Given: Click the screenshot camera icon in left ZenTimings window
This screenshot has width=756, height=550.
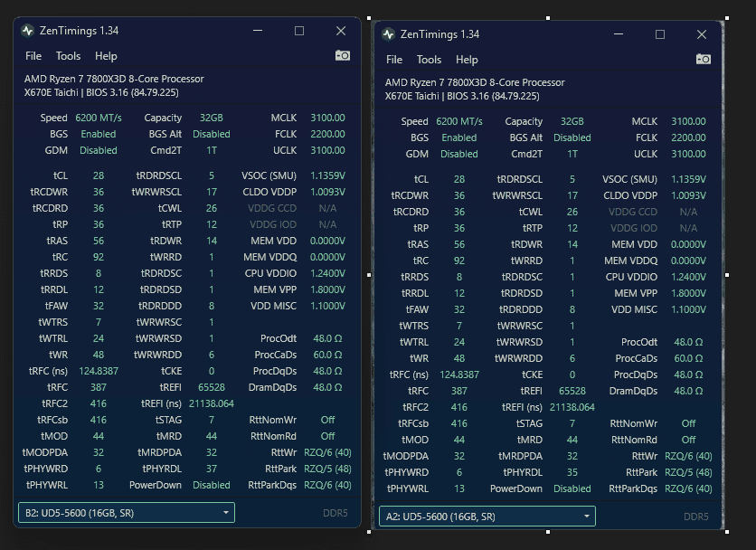Looking at the screenshot, I should 343,55.
